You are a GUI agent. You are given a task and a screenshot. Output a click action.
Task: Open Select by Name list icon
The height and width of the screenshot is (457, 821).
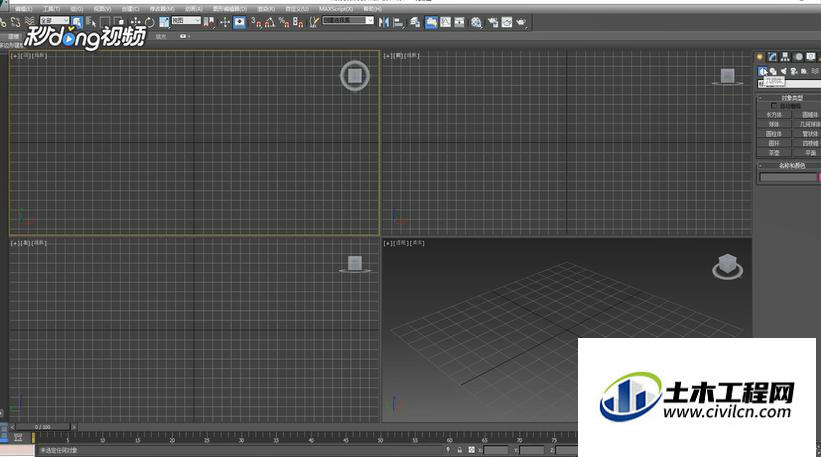coord(91,22)
